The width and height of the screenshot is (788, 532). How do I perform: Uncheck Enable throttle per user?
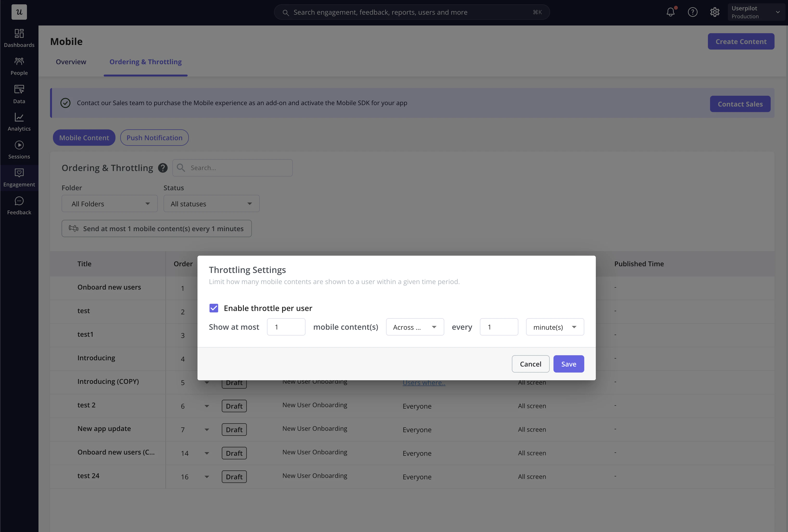tap(214, 308)
